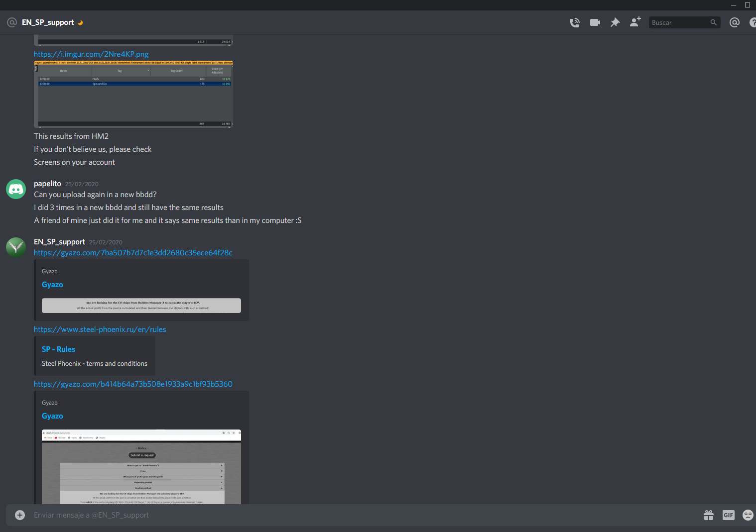Enlarge the first Gyazo EV chips thumbnail
Viewport: 756px width, 532px height.
click(141, 306)
